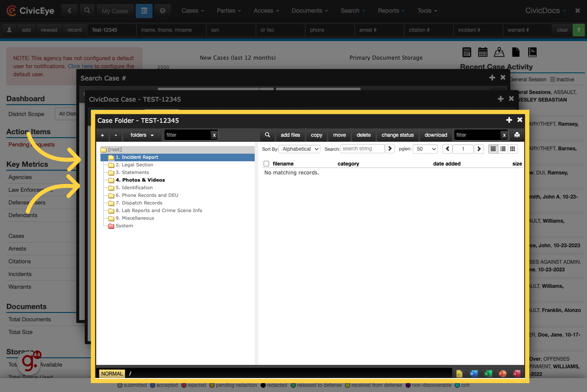Image resolution: width=587 pixels, height=392 pixels.
Task: Clear the file filter with x button
Action: pyautogui.click(x=504, y=135)
